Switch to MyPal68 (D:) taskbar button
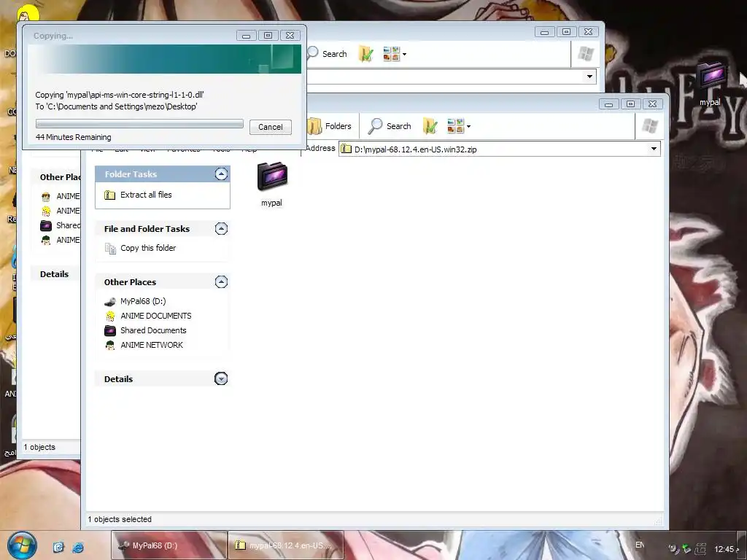Screen dimensions: 747x560 (169, 545)
